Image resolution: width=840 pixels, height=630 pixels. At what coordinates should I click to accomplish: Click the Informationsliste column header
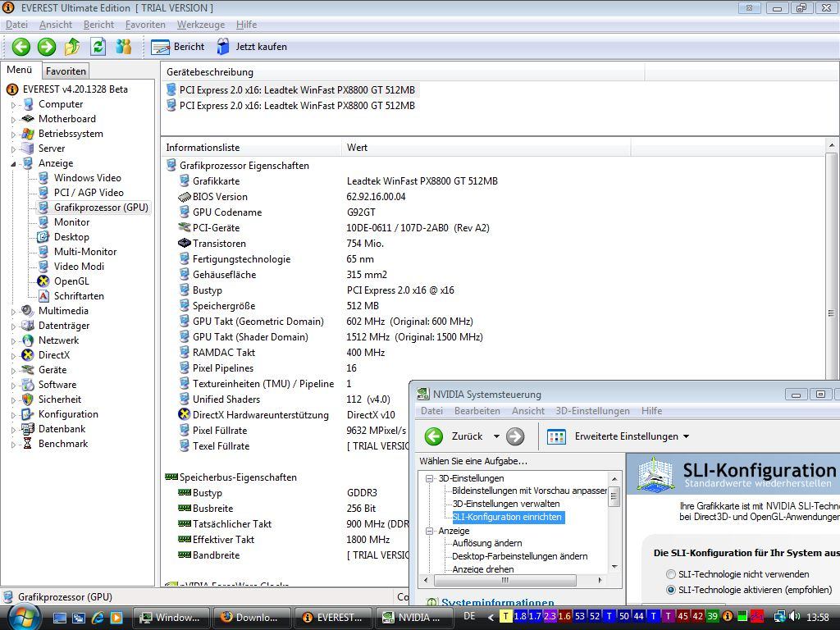click(251, 148)
